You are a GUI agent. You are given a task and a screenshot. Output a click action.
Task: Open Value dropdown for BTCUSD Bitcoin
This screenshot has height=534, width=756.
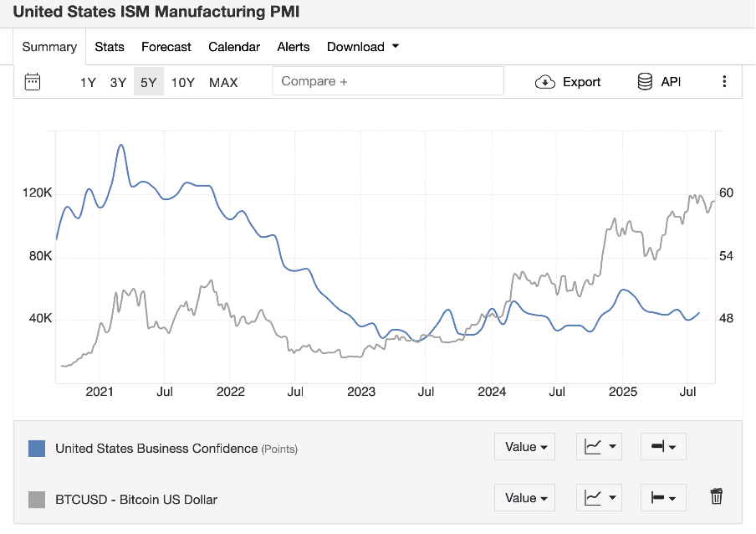[x=526, y=498]
